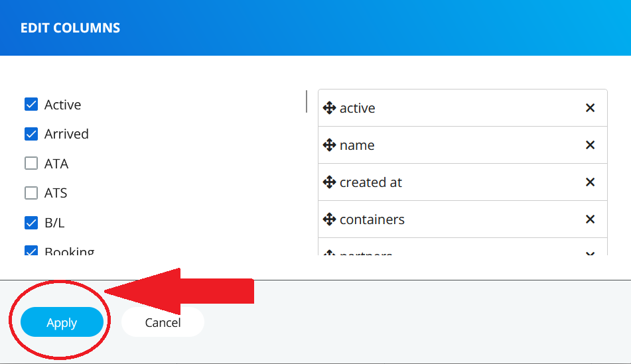The width and height of the screenshot is (631, 364).
Task: Enable the ATA checkbox
Action: tap(31, 163)
